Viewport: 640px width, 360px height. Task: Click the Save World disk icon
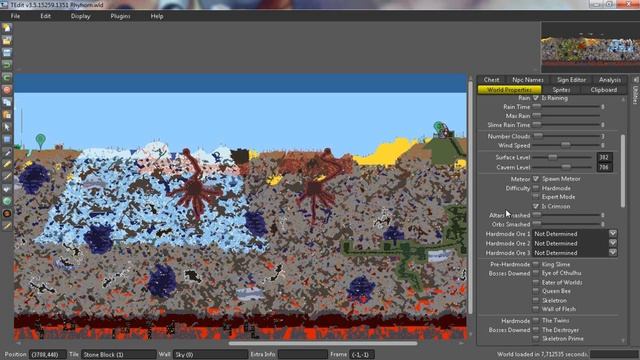coord(7,53)
